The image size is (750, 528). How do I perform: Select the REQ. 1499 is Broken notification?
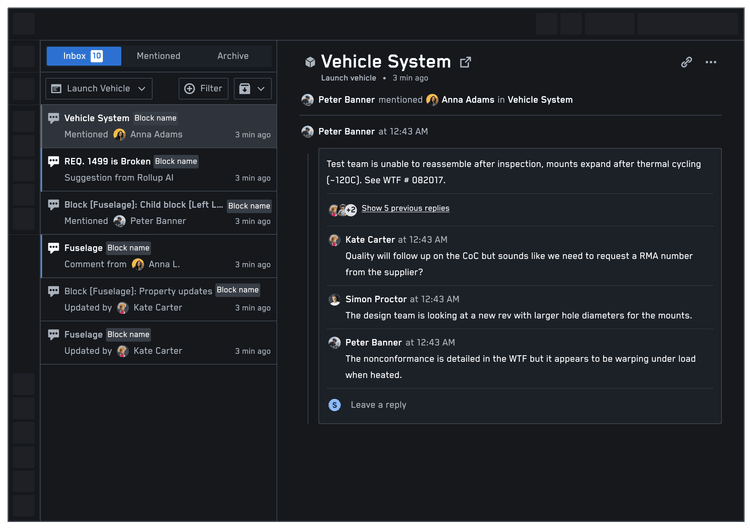tap(159, 170)
